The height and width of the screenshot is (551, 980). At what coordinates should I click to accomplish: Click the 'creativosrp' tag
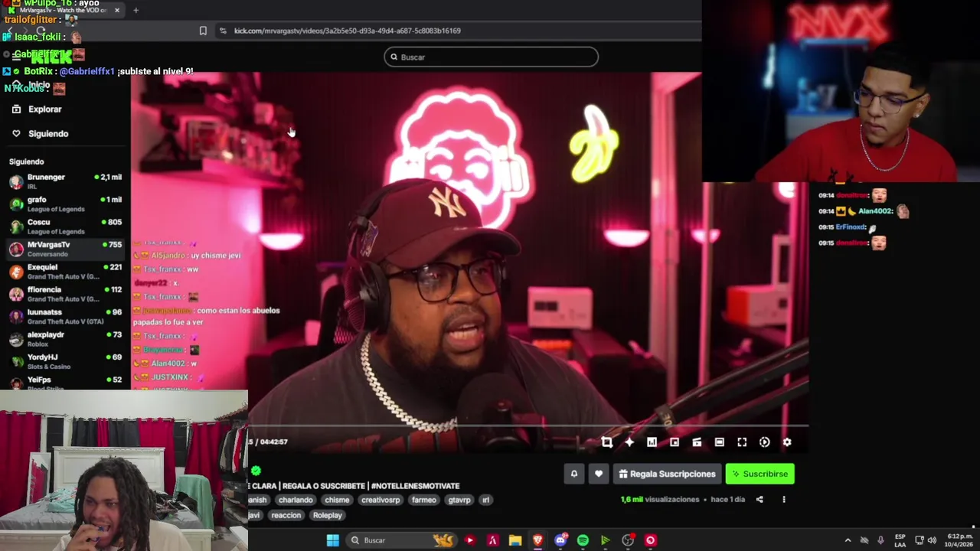(381, 500)
